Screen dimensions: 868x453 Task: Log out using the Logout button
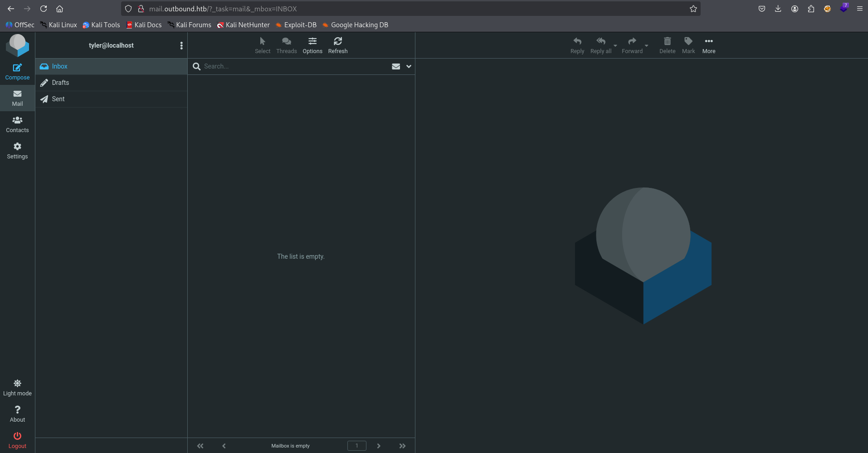point(17,440)
